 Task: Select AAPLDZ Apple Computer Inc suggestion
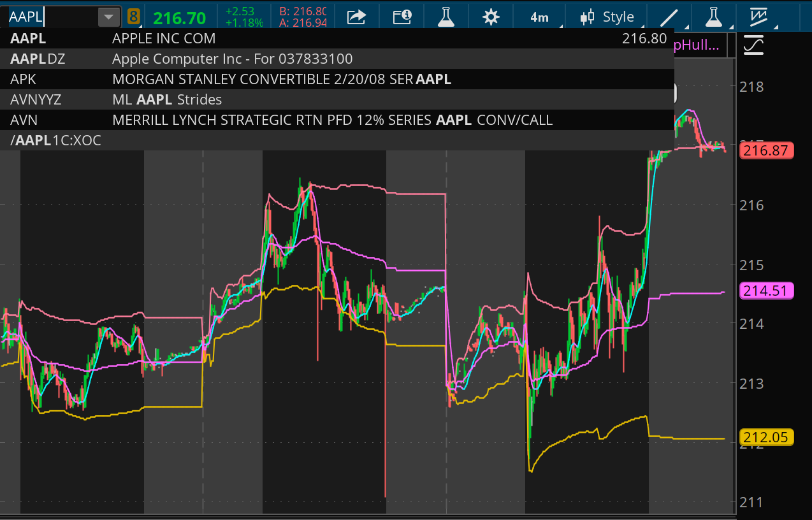tap(337, 59)
